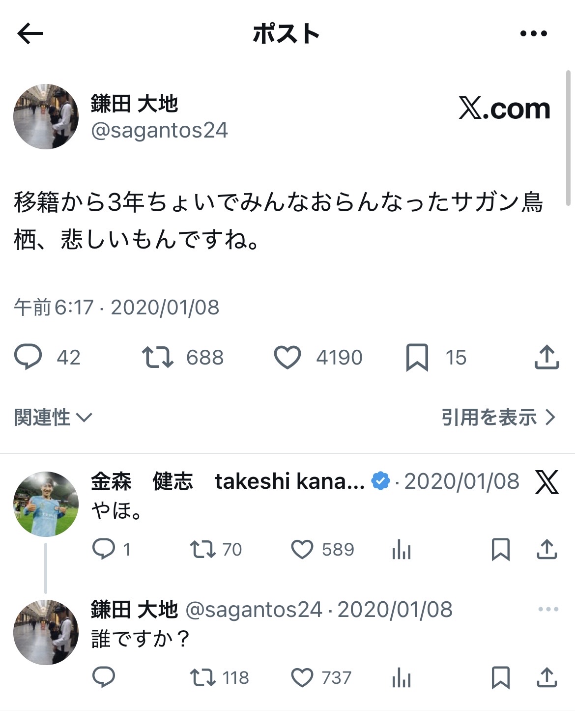The height and width of the screenshot is (728, 575).
Task: Open more options on 誰ですか？ reply
Action: point(548,609)
